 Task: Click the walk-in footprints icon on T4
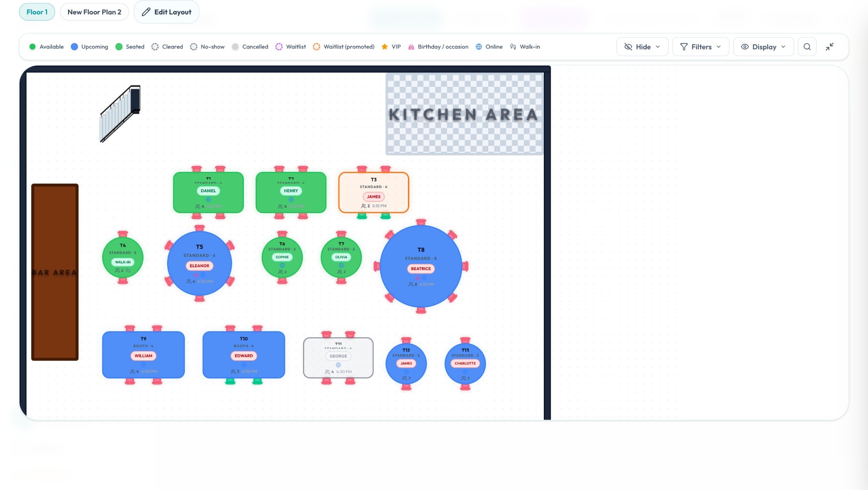tap(128, 270)
